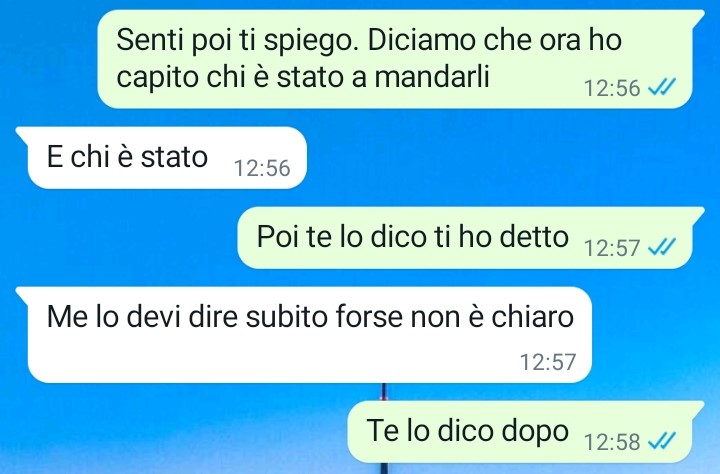Image resolution: width=720 pixels, height=474 pixels.
Task: Select the 'Te lo dico dopo' message bubble
Action: [x=526, y=432]
